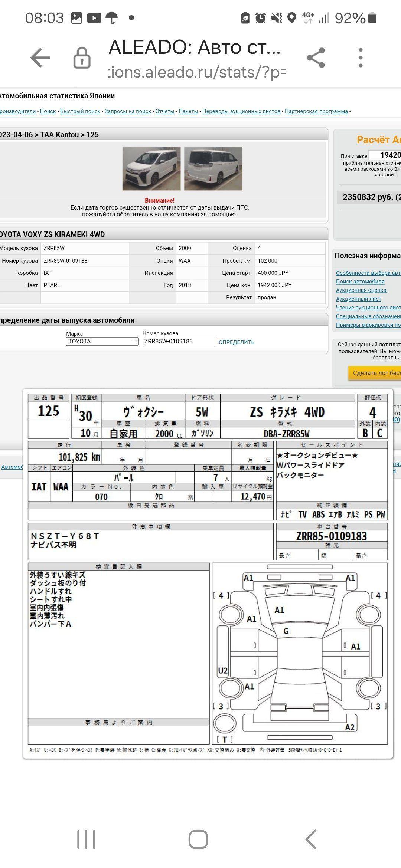Open Аукционная оценка sidebar link

pyautogui.click(x=361, y=290)
